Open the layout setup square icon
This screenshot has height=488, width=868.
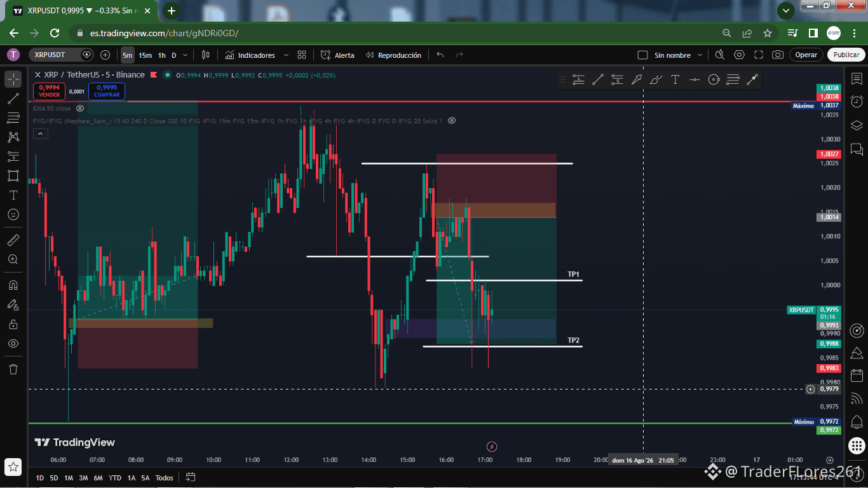(x=642, y=55)
